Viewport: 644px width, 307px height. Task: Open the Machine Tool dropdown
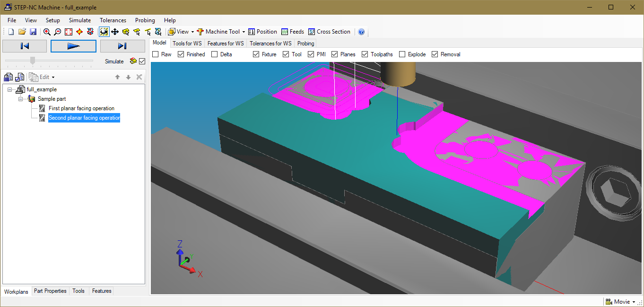[221, 32]
